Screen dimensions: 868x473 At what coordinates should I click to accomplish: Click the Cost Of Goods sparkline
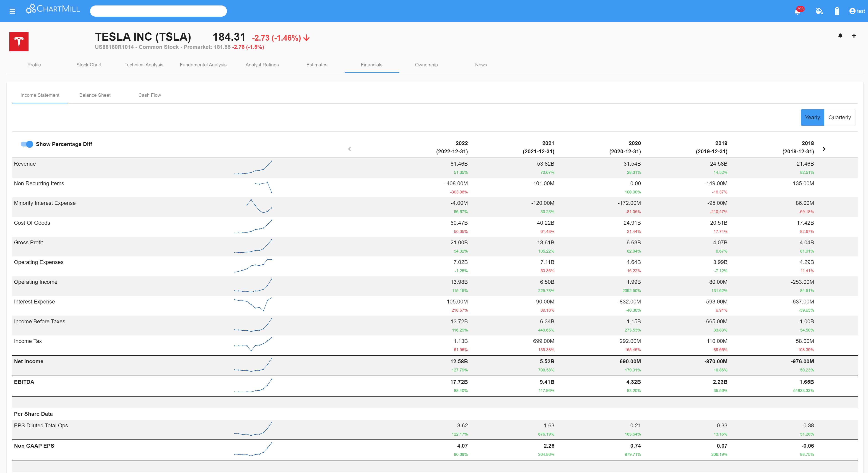click(x=253, y=226)
